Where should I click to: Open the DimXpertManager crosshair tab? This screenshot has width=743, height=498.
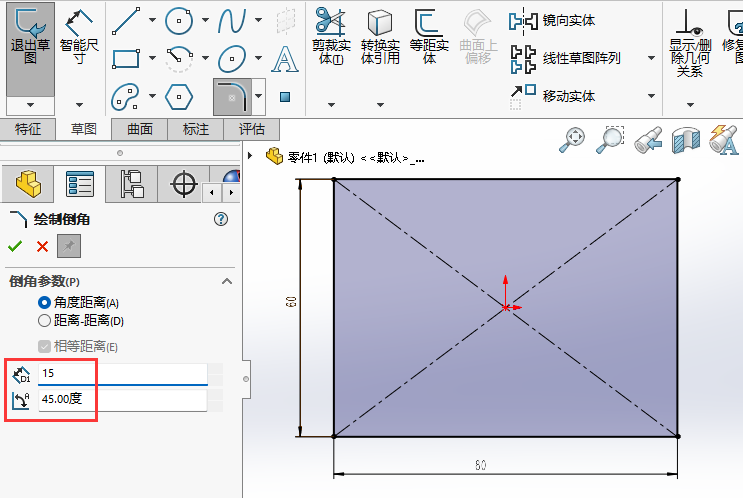(x=184, y=184)
